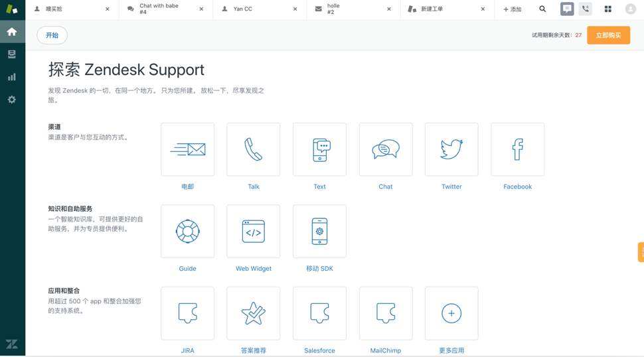The image size is (644, 357).
Task: Close the holle #2 tab
Action: point(389,9)
